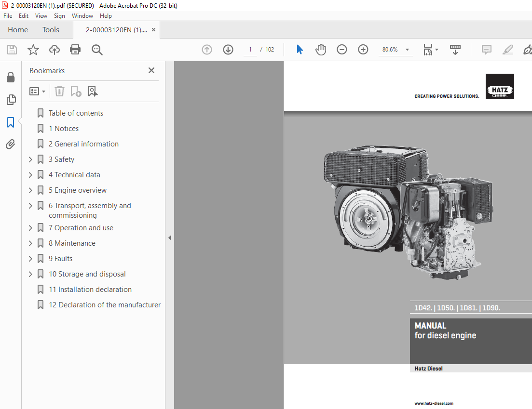
Task: Open the read mode keyboard icon
Action: coord(455,50)
